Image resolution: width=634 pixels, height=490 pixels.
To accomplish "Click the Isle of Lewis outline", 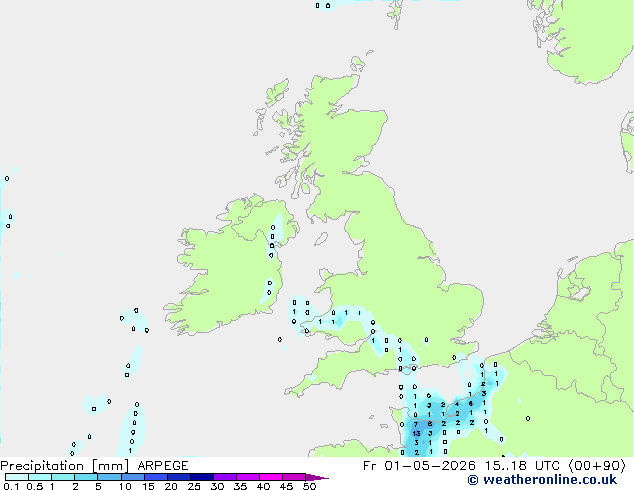I will coord(277,93).
